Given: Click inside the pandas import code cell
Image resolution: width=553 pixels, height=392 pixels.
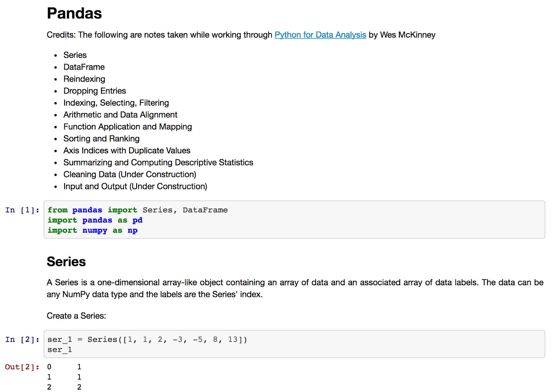Looking at the screenshot, I should coord(294,220).
